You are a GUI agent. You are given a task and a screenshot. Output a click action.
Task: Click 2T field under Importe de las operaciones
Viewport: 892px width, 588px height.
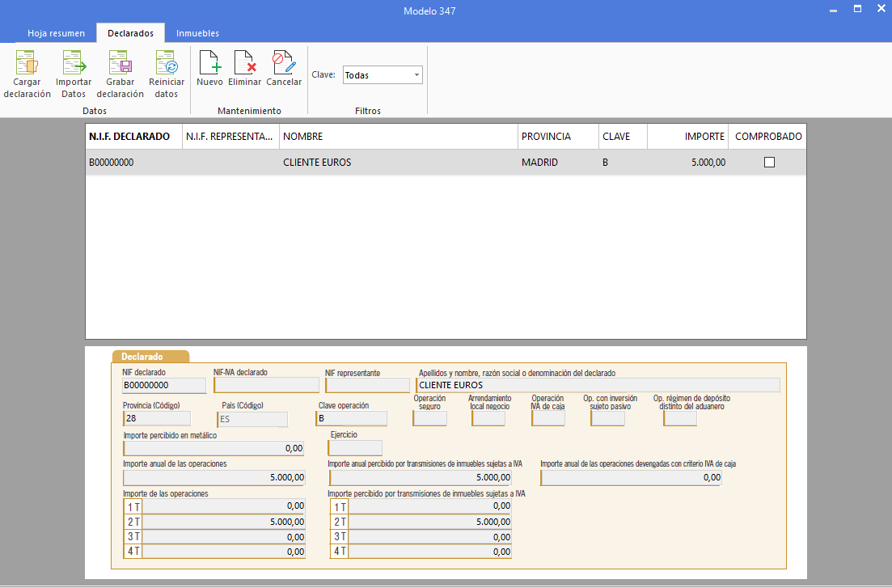(x=223, y=522)
